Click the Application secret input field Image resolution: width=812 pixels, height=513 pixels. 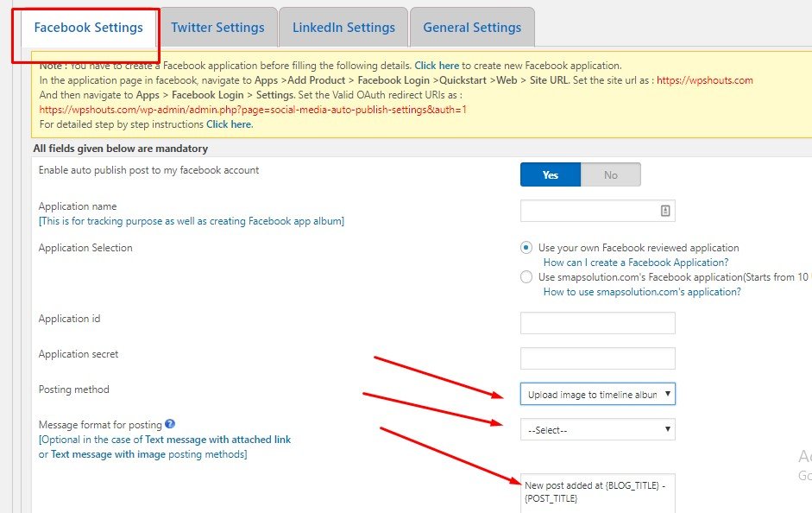tap(598, 358)
